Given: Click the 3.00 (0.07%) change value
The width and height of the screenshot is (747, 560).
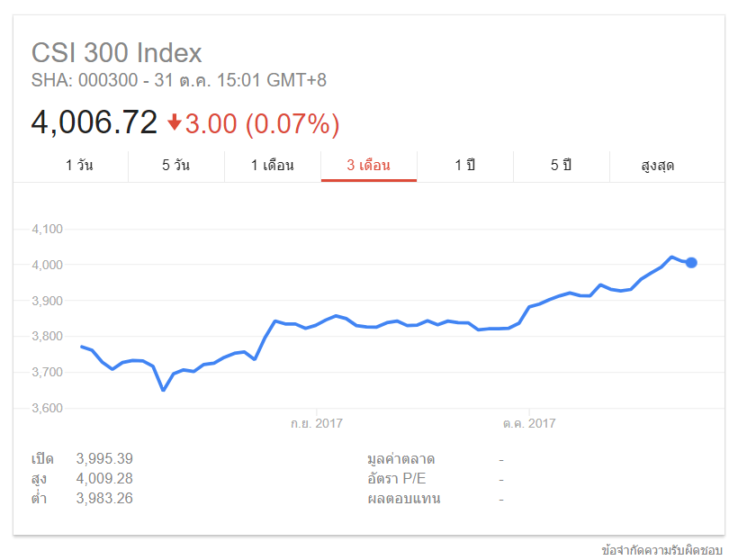Looking at the screenshot, I should pos(262,123).
